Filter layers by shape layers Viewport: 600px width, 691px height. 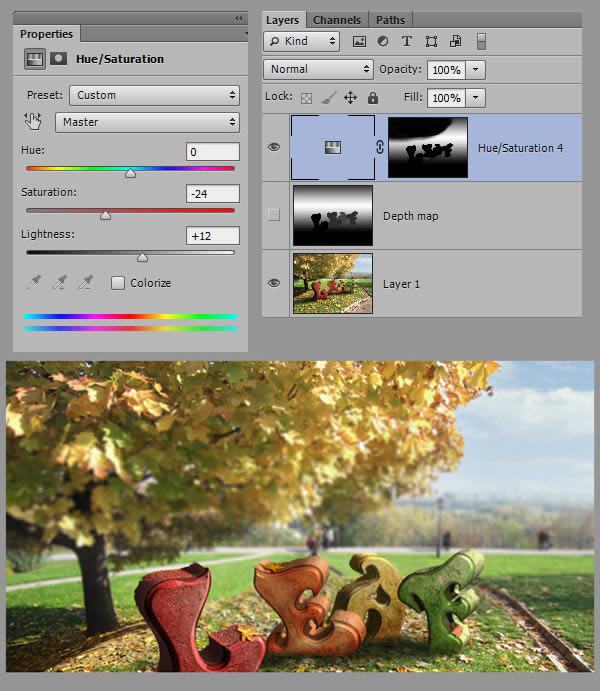431,41
